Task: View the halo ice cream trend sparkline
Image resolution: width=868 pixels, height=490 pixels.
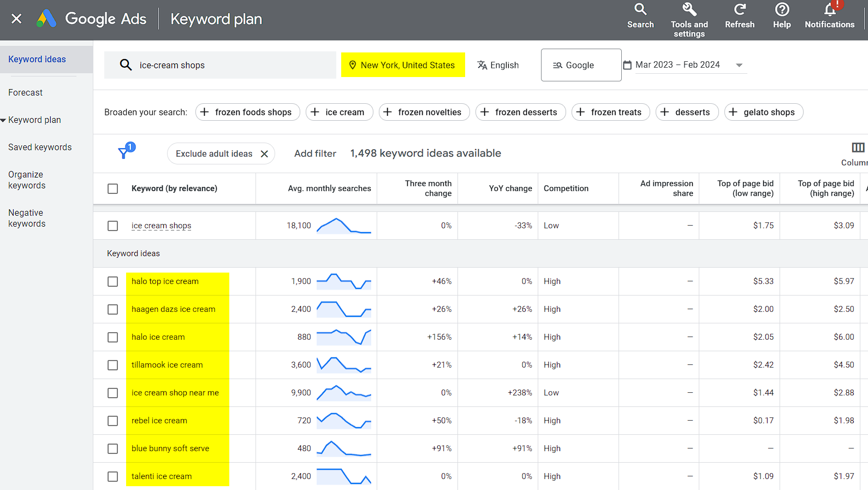Action: (x=344, y=337)
